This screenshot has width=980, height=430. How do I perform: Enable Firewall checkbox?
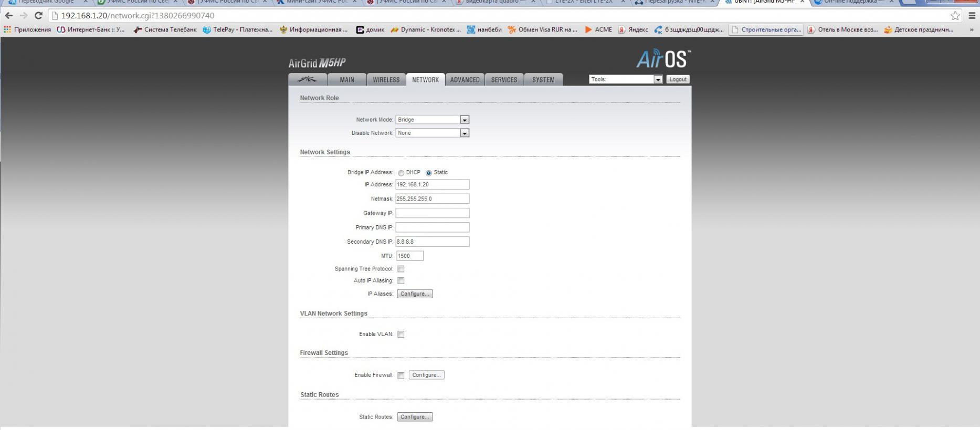click(x=401, y=375)
